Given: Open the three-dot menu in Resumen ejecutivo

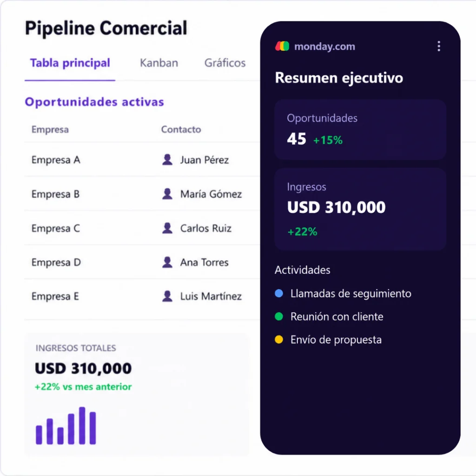Looking at the screenshot, I should 439,46.
